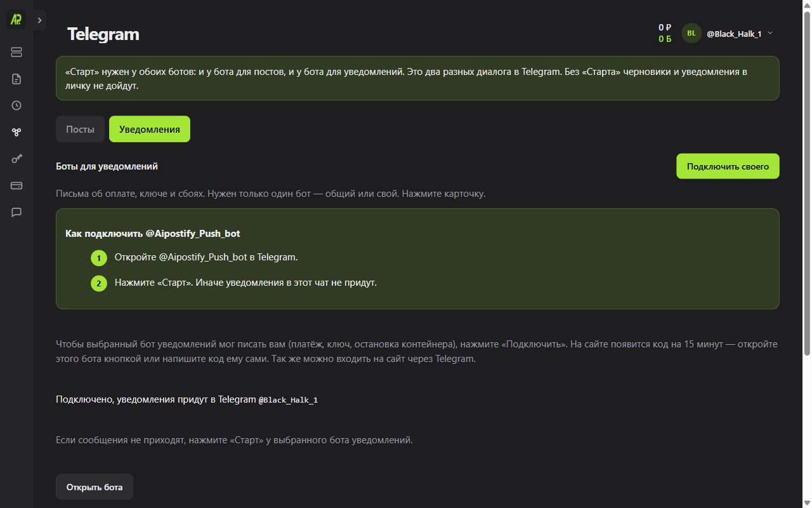Click the green 0 Б bonus balance
The width and height of the screenshot is (812, 508).
click(665, 39)
